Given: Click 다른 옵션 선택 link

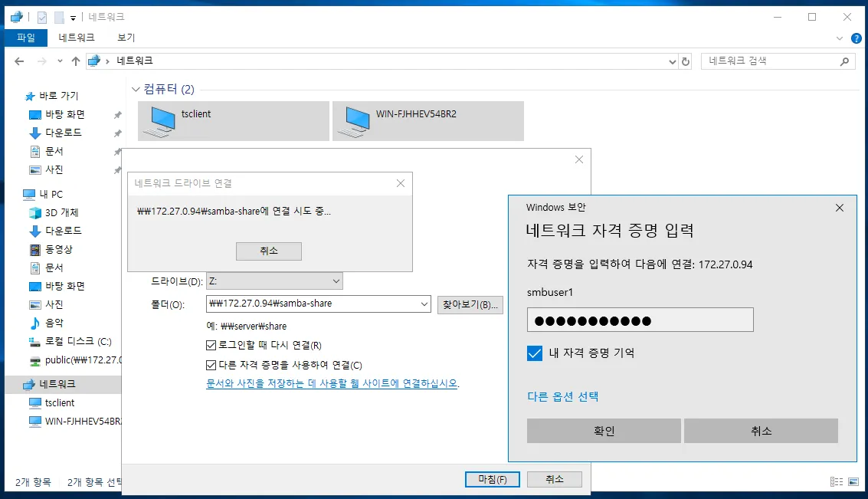Looking at the screenshot, I should click(x=562, y=396).
